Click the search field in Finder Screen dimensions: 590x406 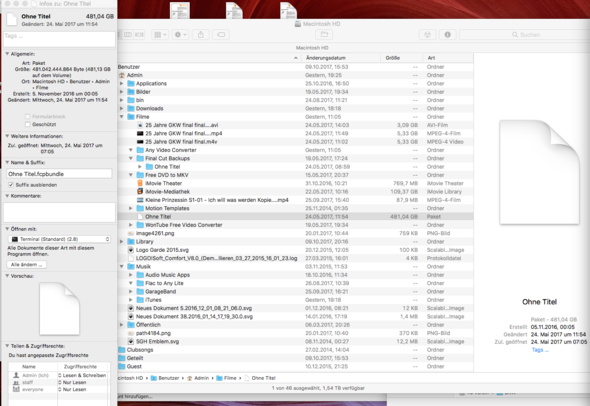pyautogui.click(x=525, y=35)
